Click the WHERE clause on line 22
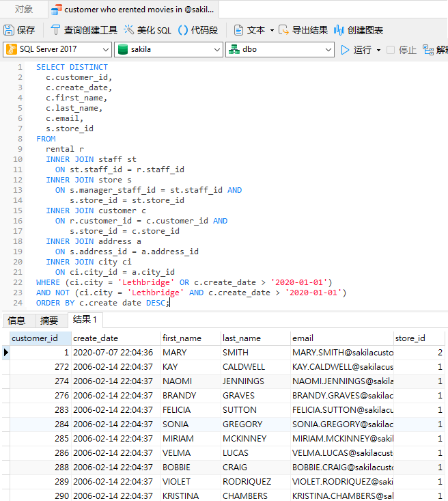Image resolution: width=448 pixels, height=501 pixels. [184, 282]
